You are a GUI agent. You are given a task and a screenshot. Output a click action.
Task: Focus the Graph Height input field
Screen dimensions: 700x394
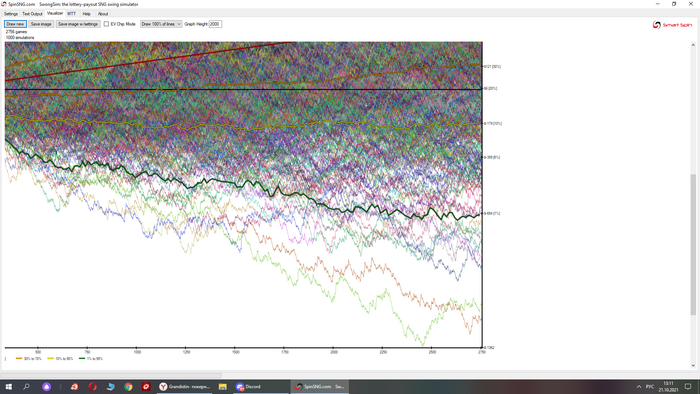[x=215, y=24]
